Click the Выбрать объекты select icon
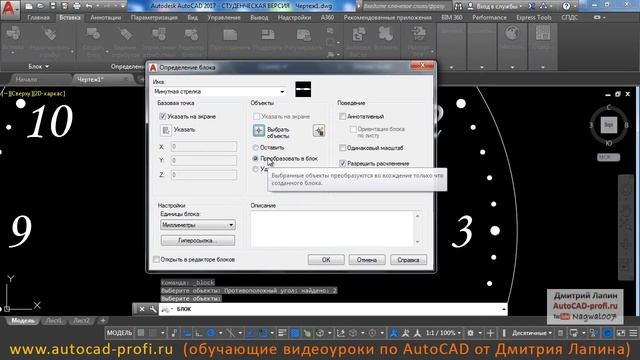640x360 pixels. pyautogui.click(x=259, y=131)
